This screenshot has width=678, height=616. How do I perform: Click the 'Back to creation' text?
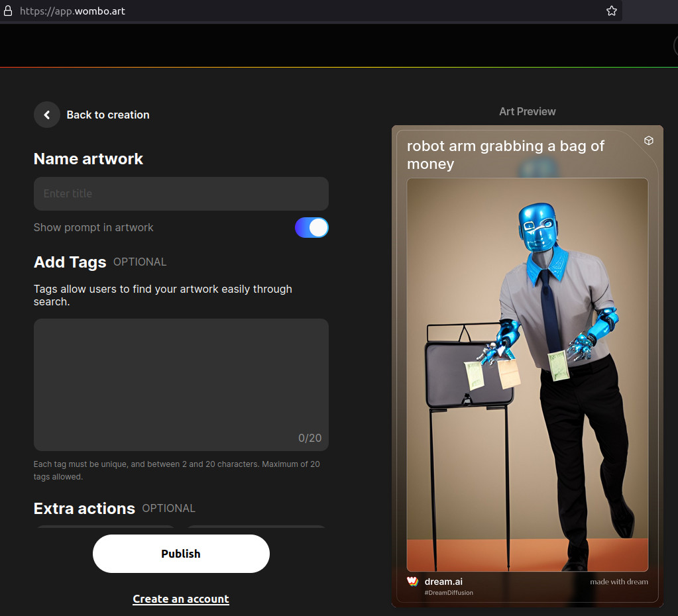(x=108, y=115)
